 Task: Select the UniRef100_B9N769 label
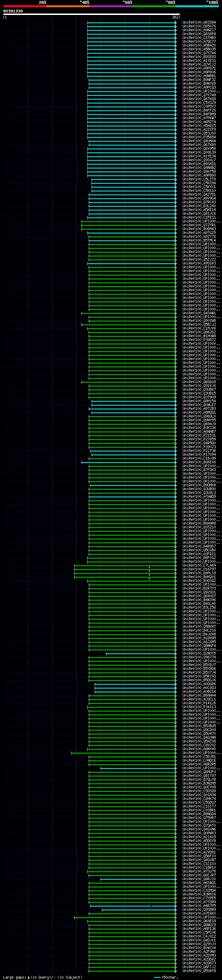pyautogui.click(x=199, y=84)
